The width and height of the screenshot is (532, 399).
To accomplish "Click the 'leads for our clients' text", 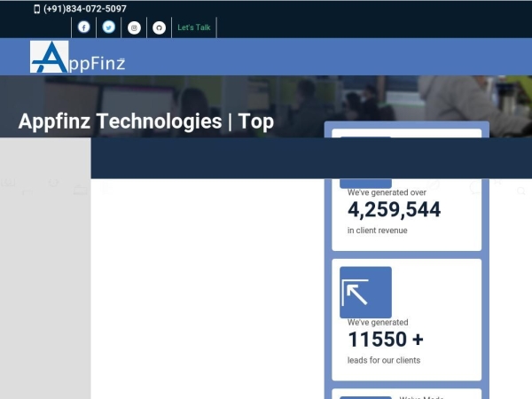I will coord(384,360).
